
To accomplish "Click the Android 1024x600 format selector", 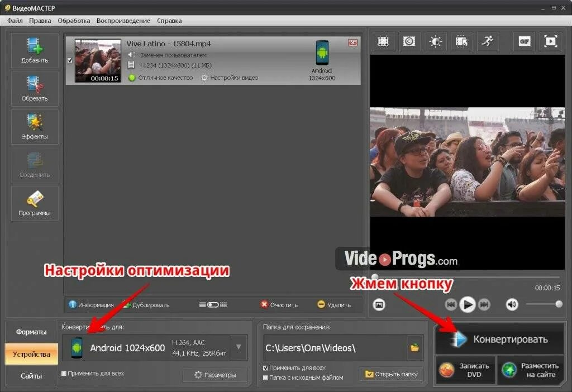I will click(x=147, y=347).
